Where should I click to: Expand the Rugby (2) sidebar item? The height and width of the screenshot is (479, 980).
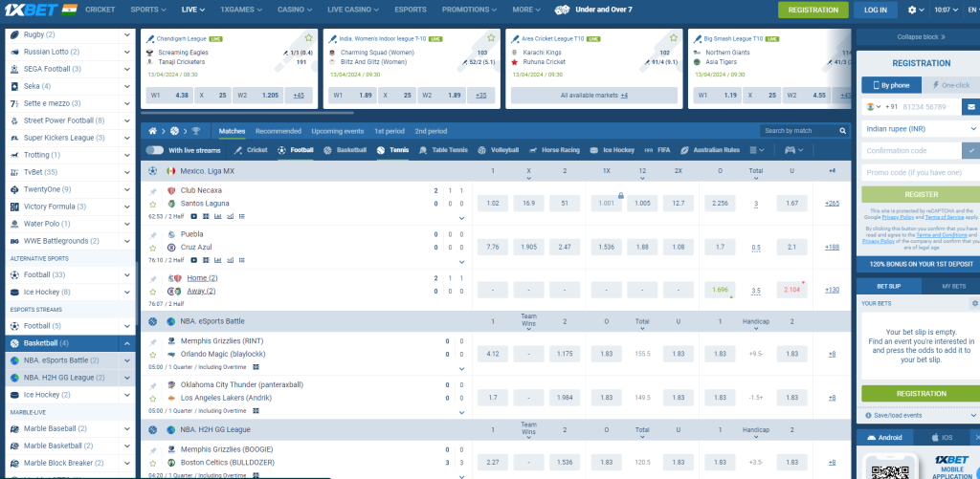(x=127, y=35)
